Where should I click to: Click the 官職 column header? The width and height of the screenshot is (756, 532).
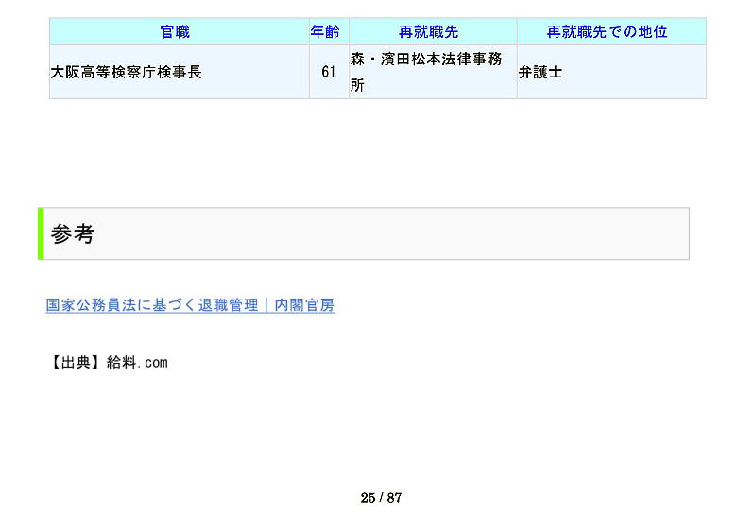coord(175,31)
